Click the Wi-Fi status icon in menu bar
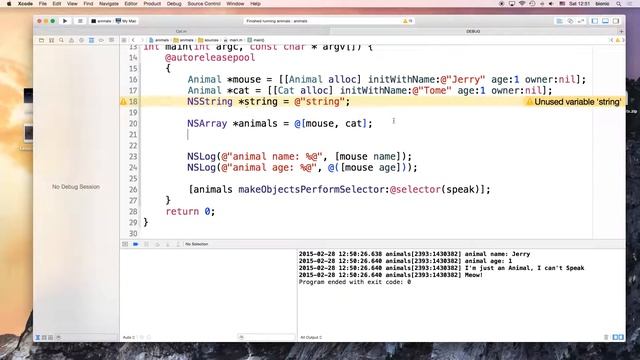 pos(522,4)
